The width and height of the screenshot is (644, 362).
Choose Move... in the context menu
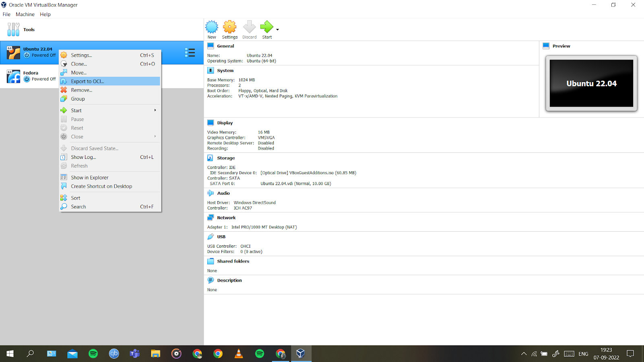pos(110,73)
